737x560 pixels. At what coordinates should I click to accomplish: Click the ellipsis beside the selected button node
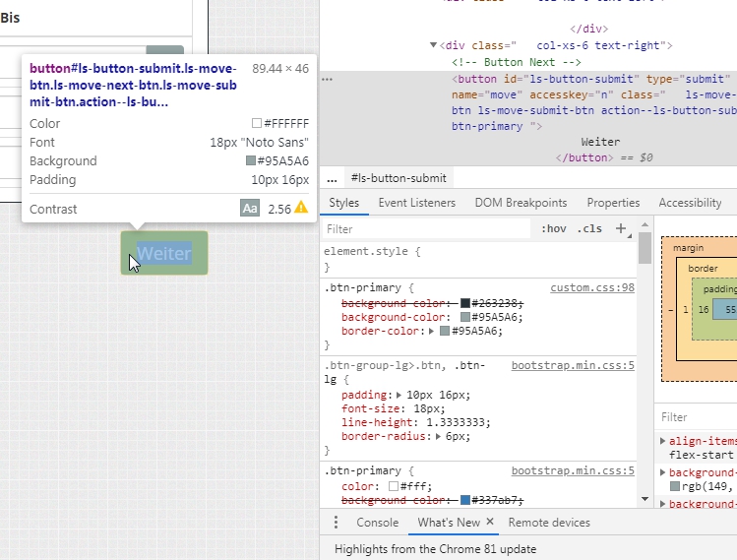[x=328, y=79]
